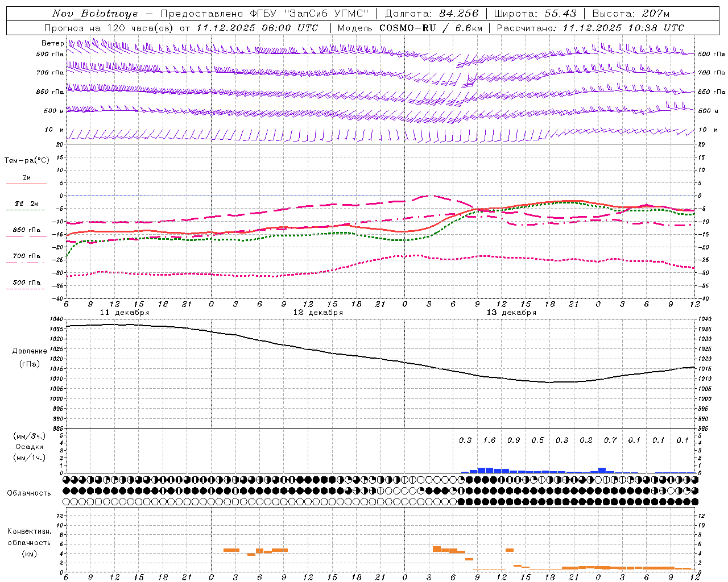Click the '(мм/3ч.)' precipitation unit label
The height and width of the screenshot is (582, 728).
click(30, 436)
